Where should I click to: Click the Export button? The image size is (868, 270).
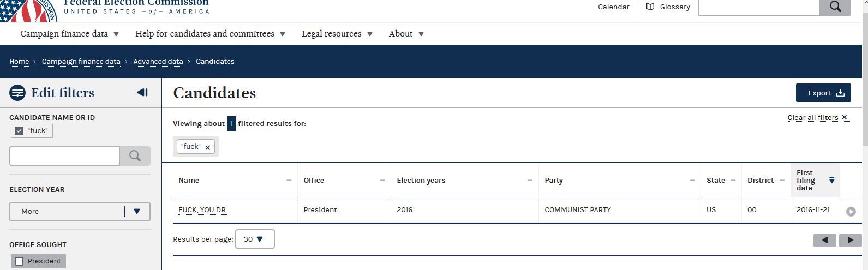point(823,93)
